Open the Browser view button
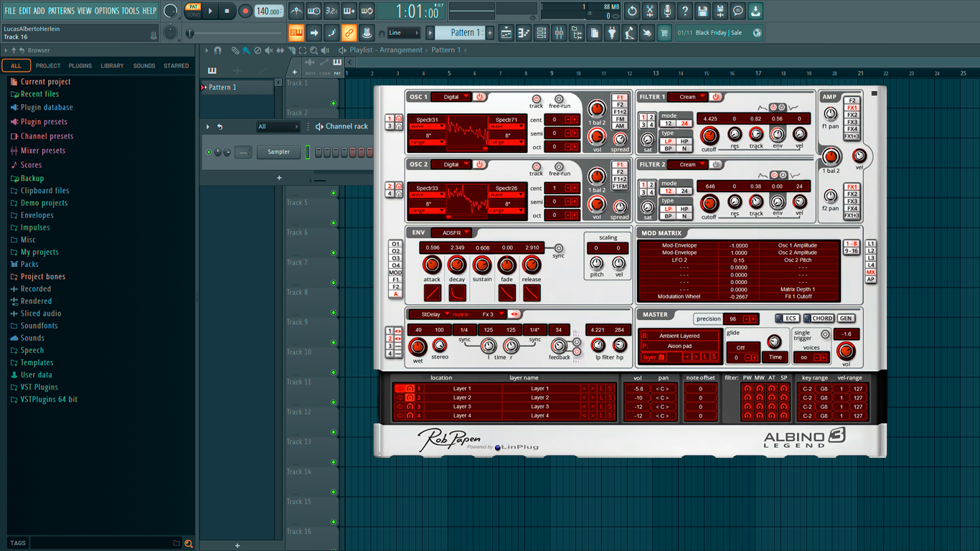Image resolution: width=980 pixels, height=551 pixels. pos(577,33)
